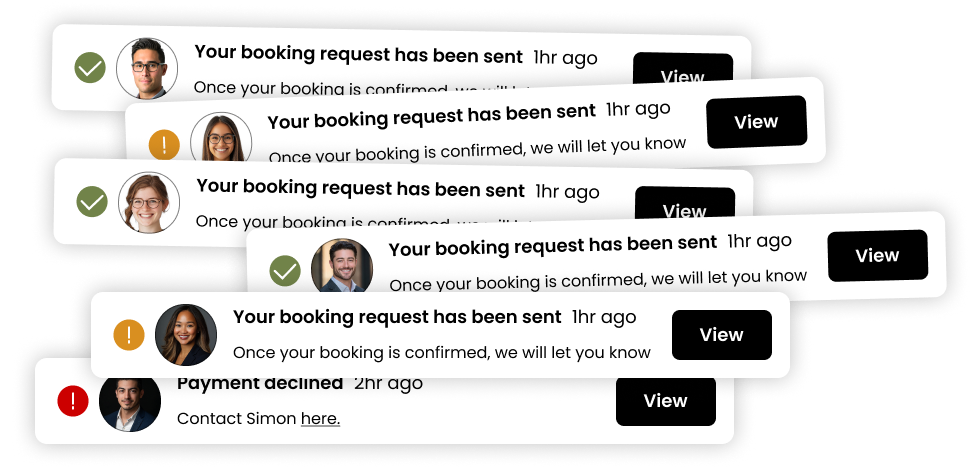Select the avatar of the woman in the black blazer
The width and height of the screenshot is (971, 469).
coord(186,334)
